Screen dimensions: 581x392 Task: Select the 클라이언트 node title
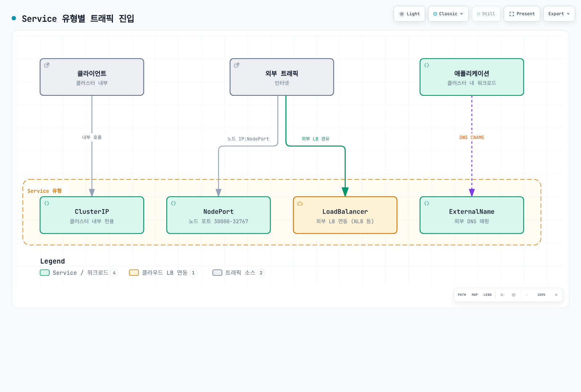point(92,74)
